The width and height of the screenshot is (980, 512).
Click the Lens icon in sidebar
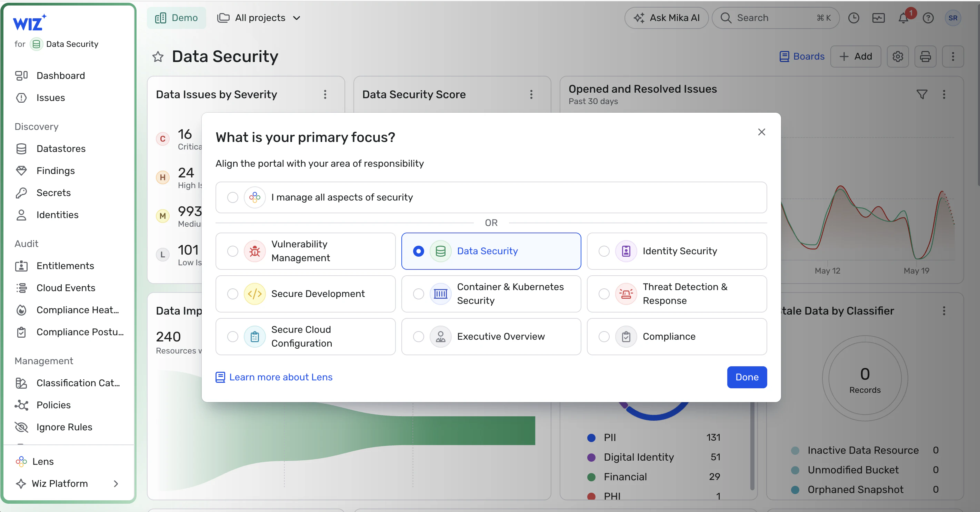(x=21, y=461)
